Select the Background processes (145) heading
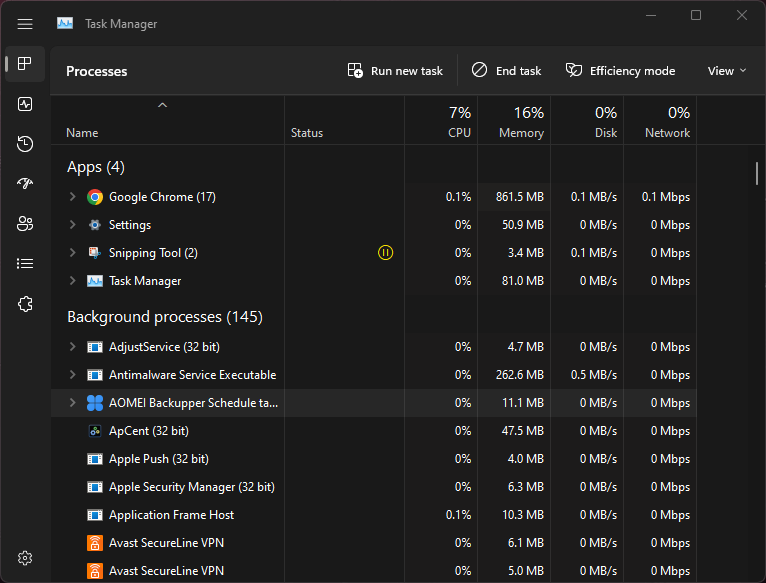Viewport: 766px width, 583px height. coord(165,317)
